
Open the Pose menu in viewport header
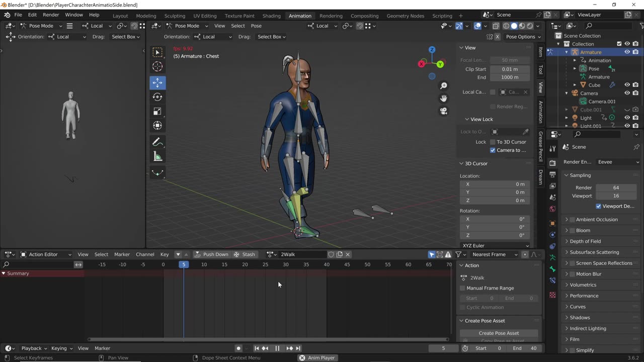coord(256,26)
